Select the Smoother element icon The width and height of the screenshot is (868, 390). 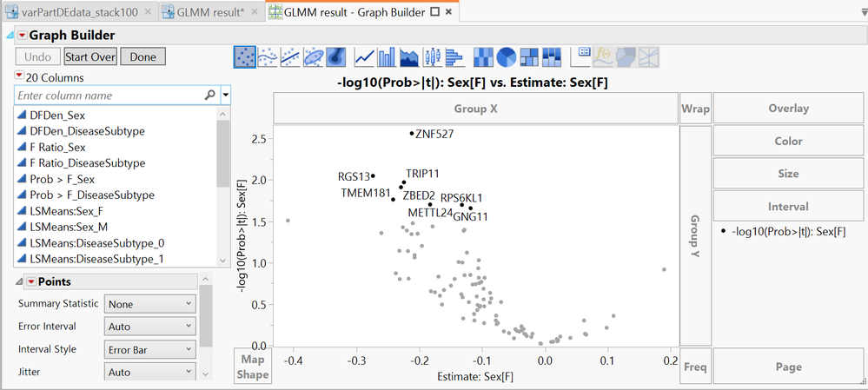point(268,56)
